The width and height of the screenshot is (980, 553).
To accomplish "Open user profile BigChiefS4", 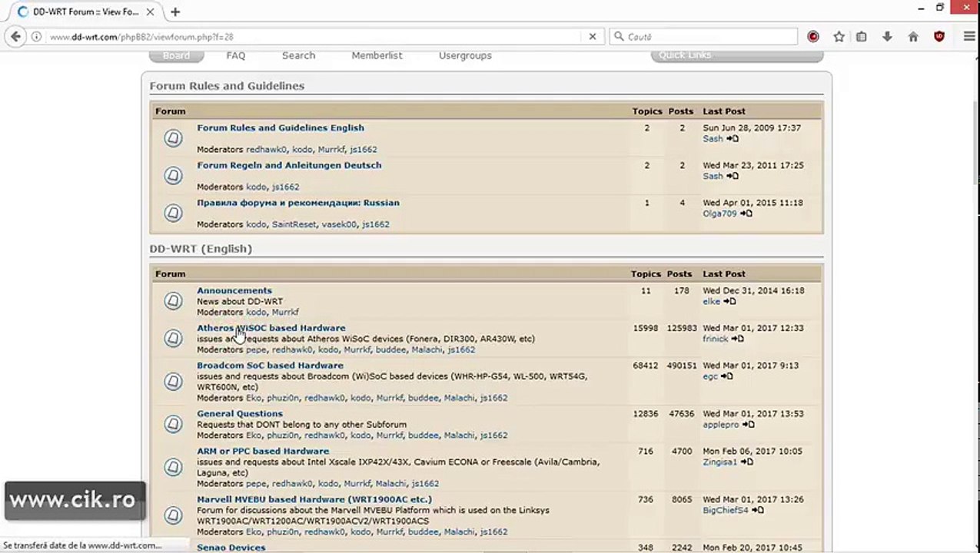I will pos(725,510).
